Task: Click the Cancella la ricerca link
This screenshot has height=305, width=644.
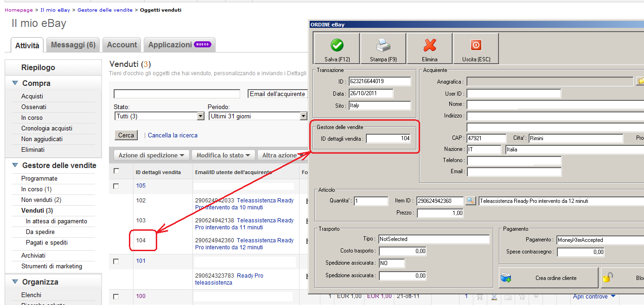Action: tap(172, 135)
